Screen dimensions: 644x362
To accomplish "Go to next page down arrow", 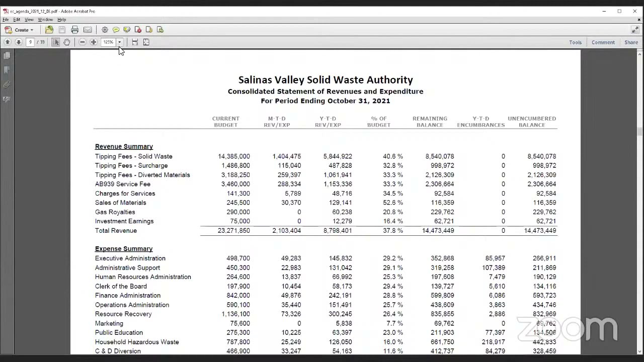I will (x=19, y=42).
